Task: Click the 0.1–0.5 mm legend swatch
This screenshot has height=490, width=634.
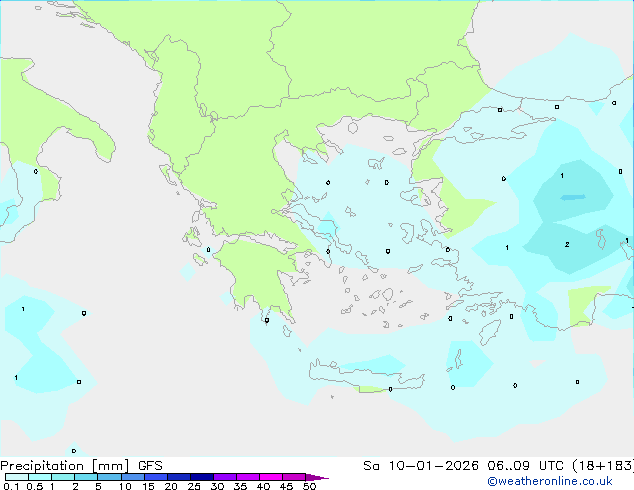Action: [x=17, y=477]
